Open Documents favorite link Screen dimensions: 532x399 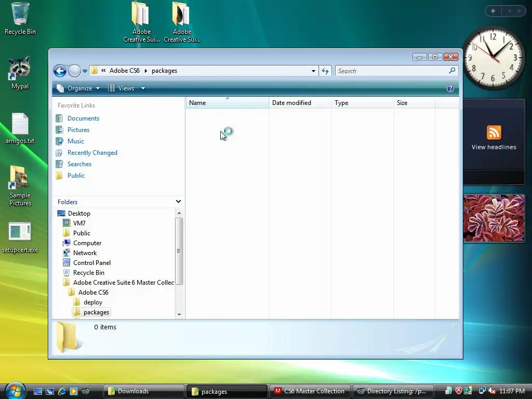click(83, 118)
